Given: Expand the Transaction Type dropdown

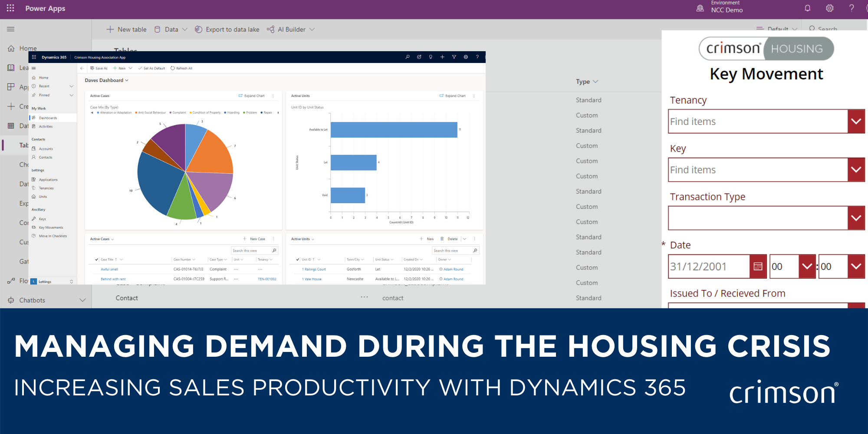Looking at the screenshot, I should click(x=856, y=218).
